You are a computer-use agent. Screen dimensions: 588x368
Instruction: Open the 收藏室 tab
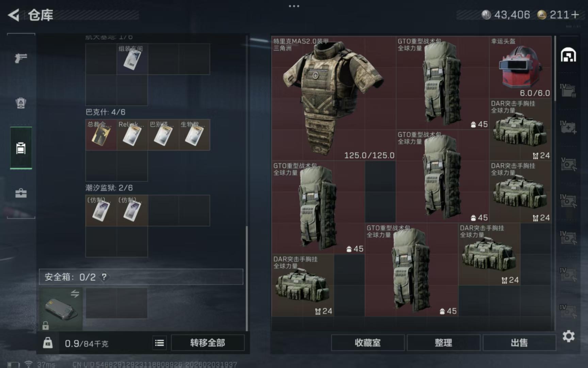point(367,343)
